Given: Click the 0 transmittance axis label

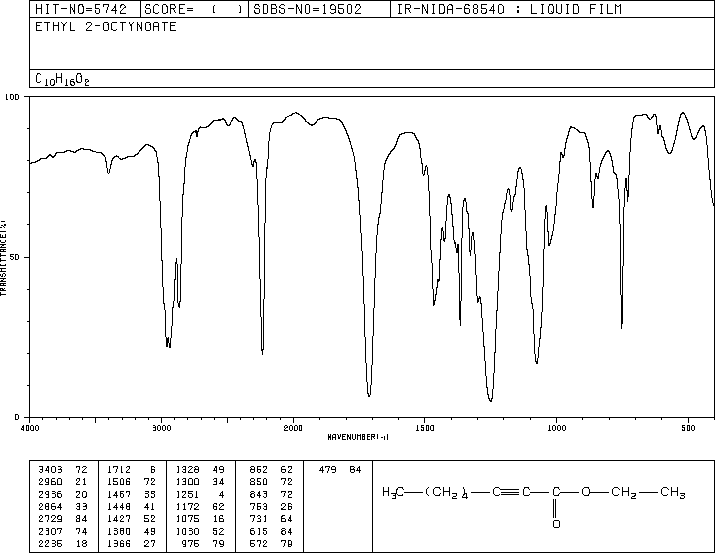Looking at the screenshot, I should click(x=17, y=417).
